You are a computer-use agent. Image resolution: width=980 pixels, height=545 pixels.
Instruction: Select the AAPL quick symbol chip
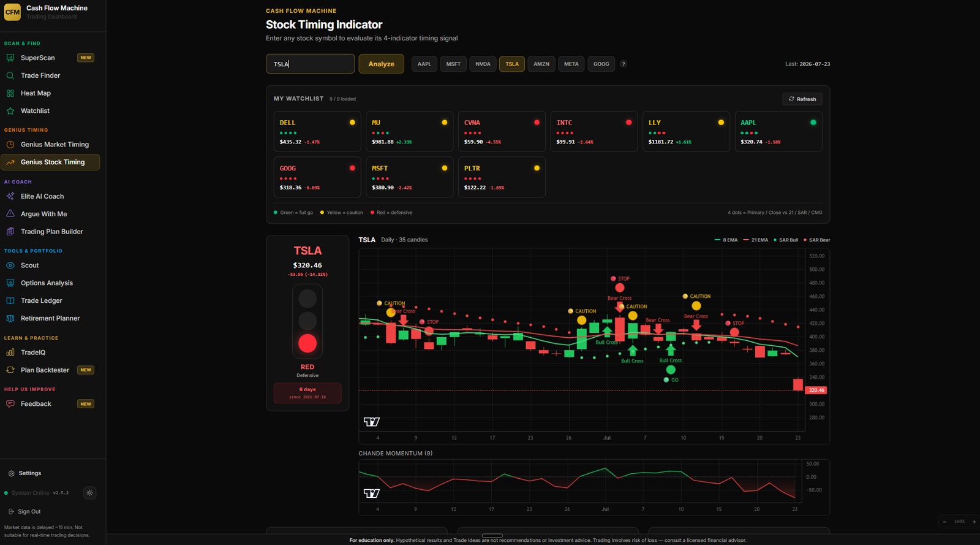click(424, 64)
